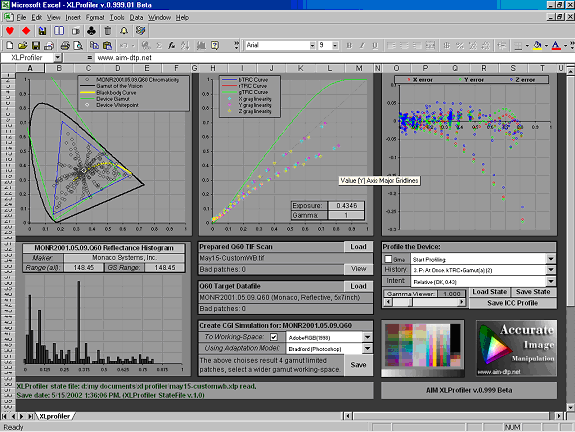575x432 pixels.
Task: Click the Print icon
Action: (x=65, y=45)
